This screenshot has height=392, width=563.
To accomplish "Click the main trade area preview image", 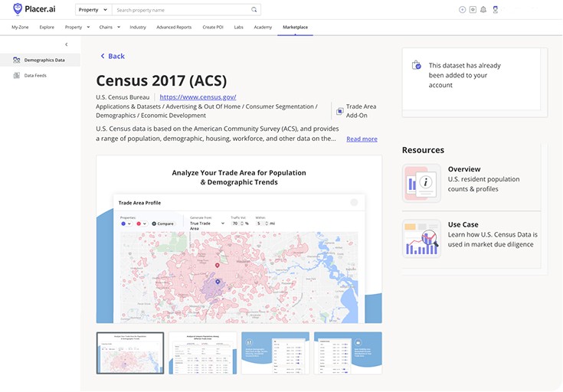I will [x=239, y=240].
